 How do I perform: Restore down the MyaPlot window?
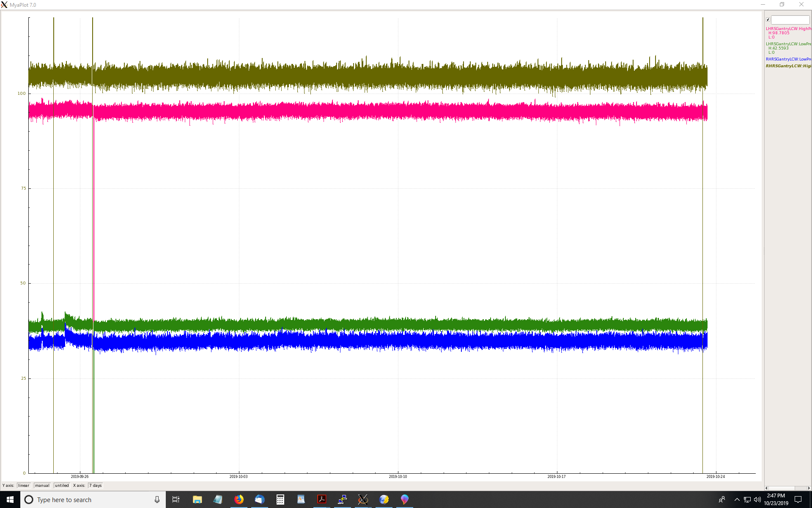(x=782, y=5)
